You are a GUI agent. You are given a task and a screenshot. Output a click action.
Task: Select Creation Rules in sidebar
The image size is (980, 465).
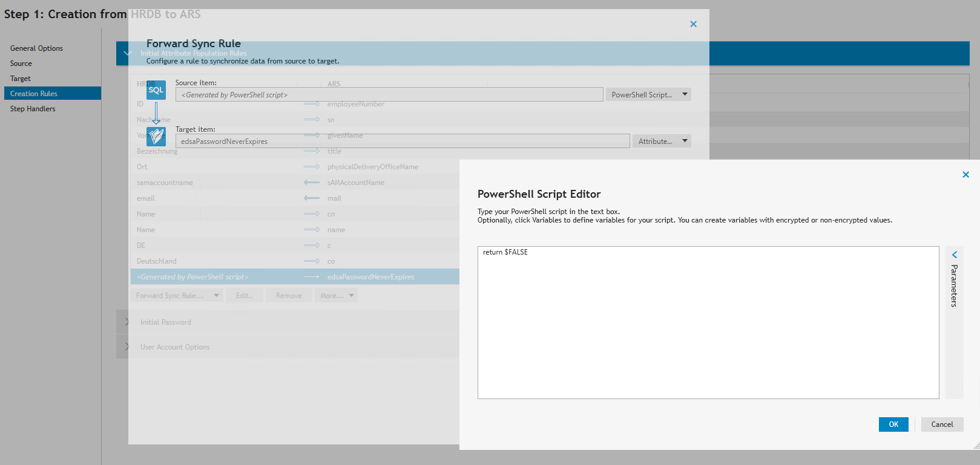(53, 94)
